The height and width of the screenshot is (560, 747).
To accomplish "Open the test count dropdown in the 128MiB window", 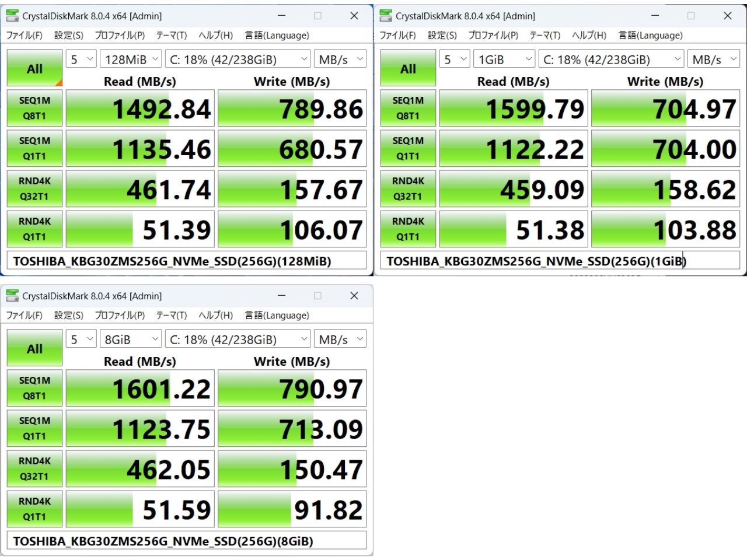I will (81, 60).
